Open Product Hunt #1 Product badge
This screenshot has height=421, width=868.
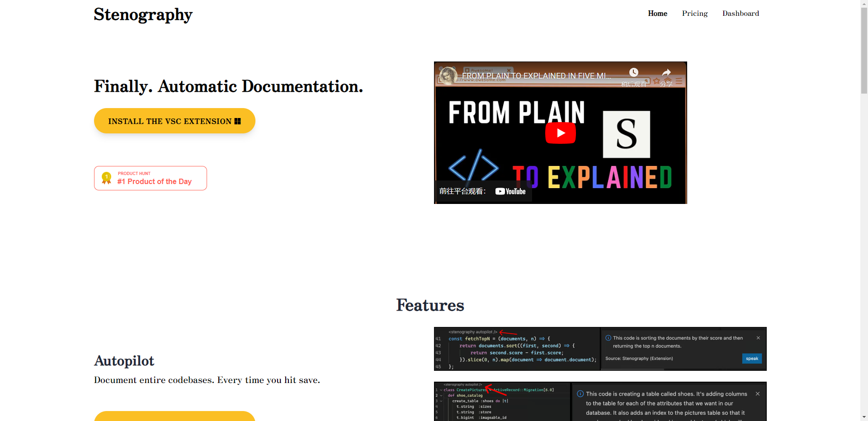pyautogui.click(x=151, y=178)
